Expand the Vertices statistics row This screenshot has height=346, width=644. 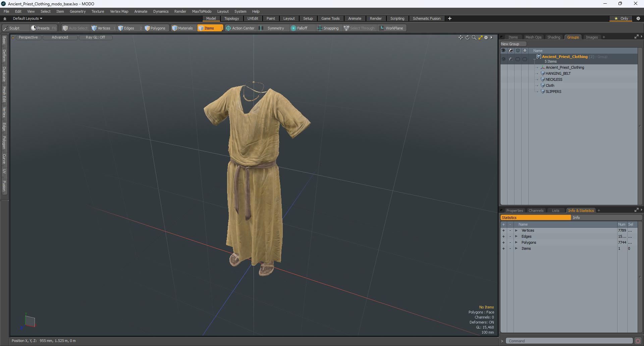pos(516,230)
